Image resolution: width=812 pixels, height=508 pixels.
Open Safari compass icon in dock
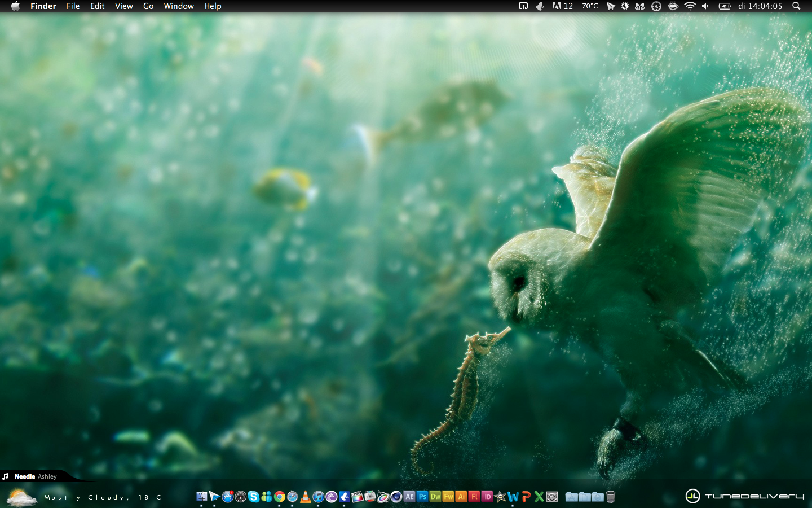click(292, 497)
